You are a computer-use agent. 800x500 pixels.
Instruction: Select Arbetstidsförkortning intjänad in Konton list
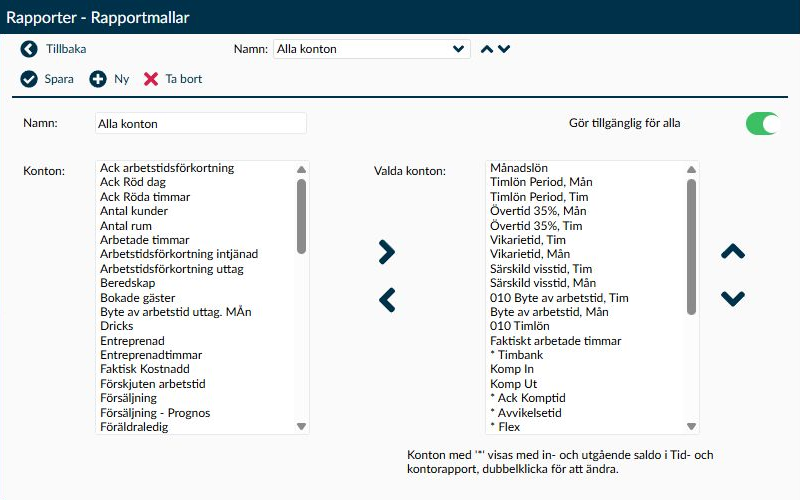coord(179,254)
